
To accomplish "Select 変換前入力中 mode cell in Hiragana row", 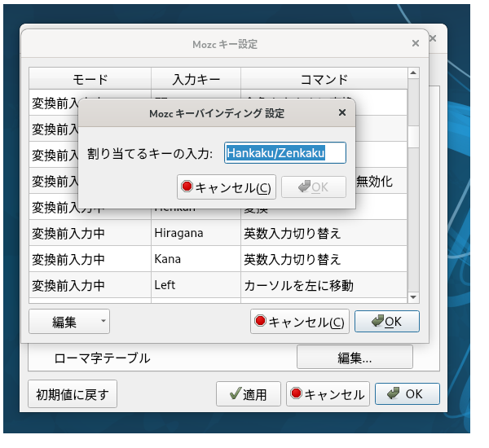I will pyautogui.click(x=90, y=233).
